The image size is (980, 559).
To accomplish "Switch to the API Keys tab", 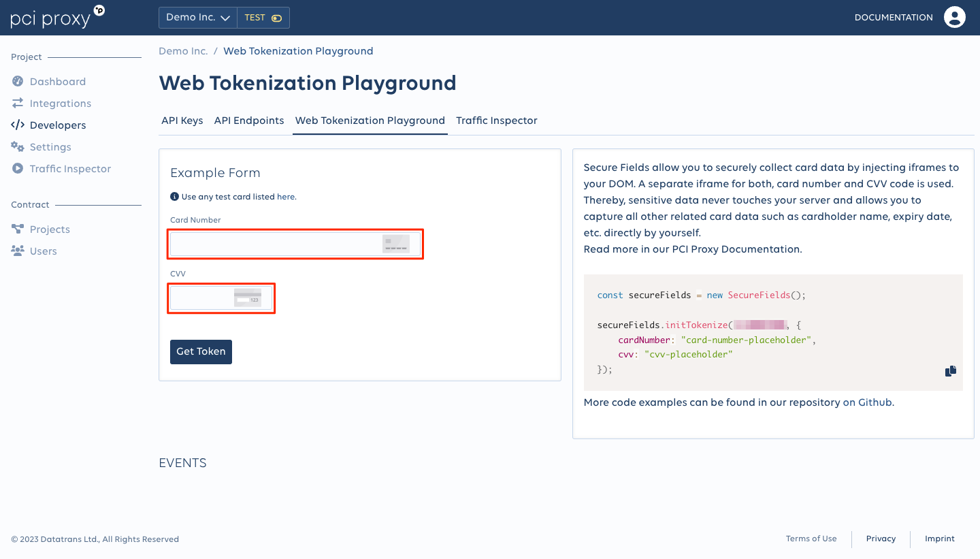I will pos(182,121).
